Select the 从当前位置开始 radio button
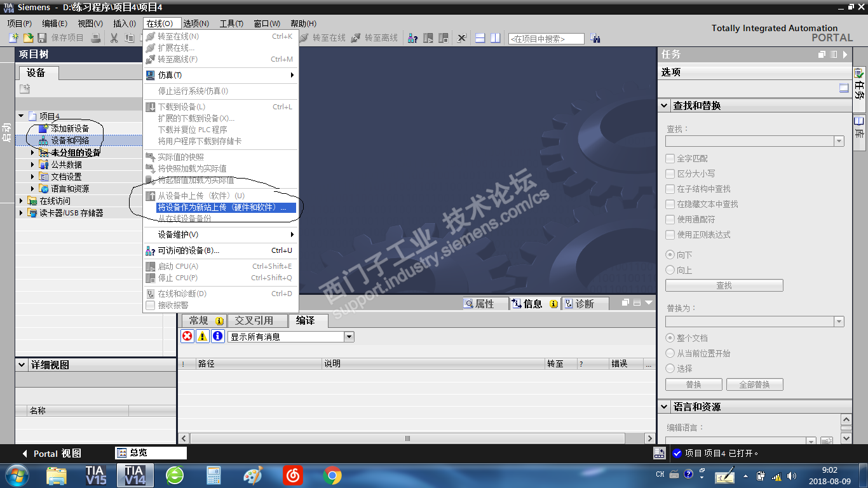 670,353
